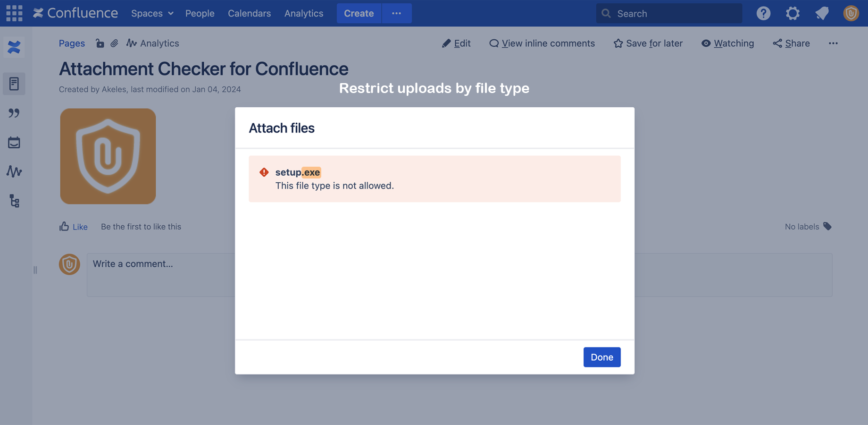868x425 pixels.
Task: Click the Pages breadcrumb link
Action: tap(72, 43)
